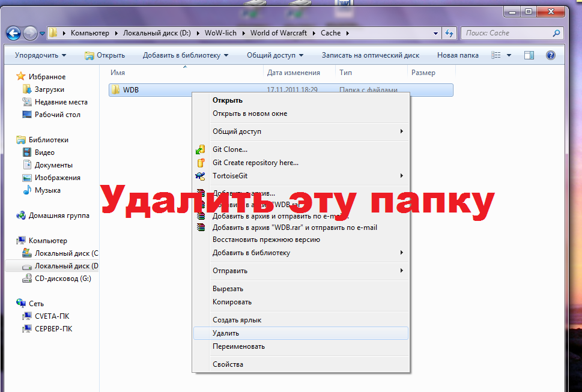This screenshot has width=582, height=392.
Task: Change view using the view mode icon
Action: coord(496,55)
